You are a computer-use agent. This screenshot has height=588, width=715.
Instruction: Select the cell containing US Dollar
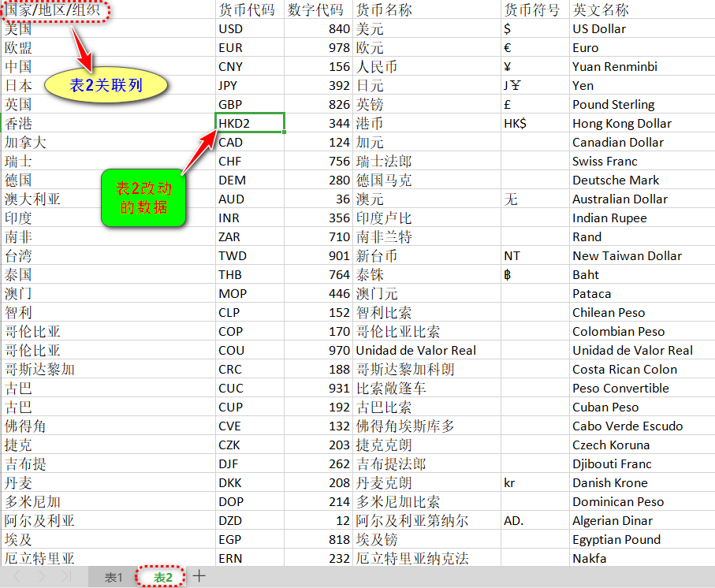click(640, 29)
